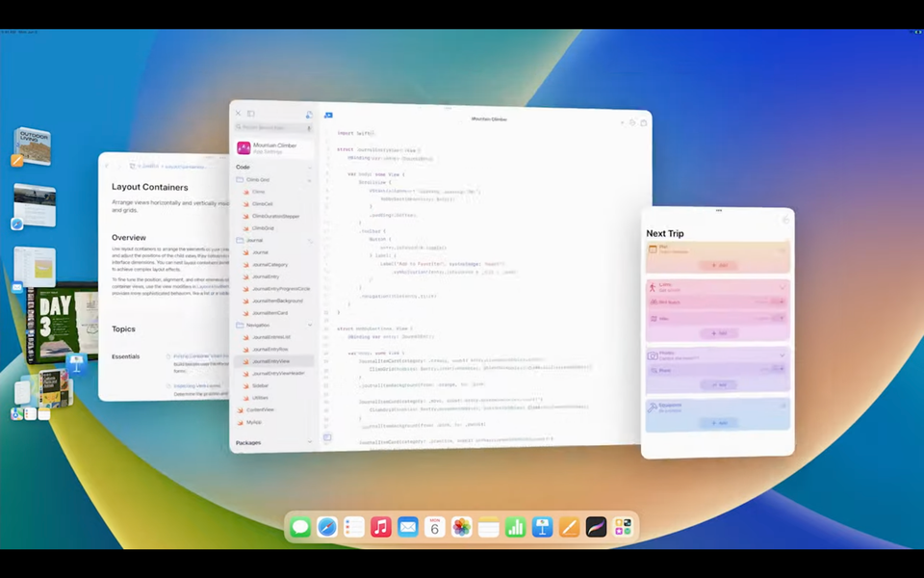Tap the microphone icon in the sidebar search
This screenshot has height=578, width=924.
309,127
